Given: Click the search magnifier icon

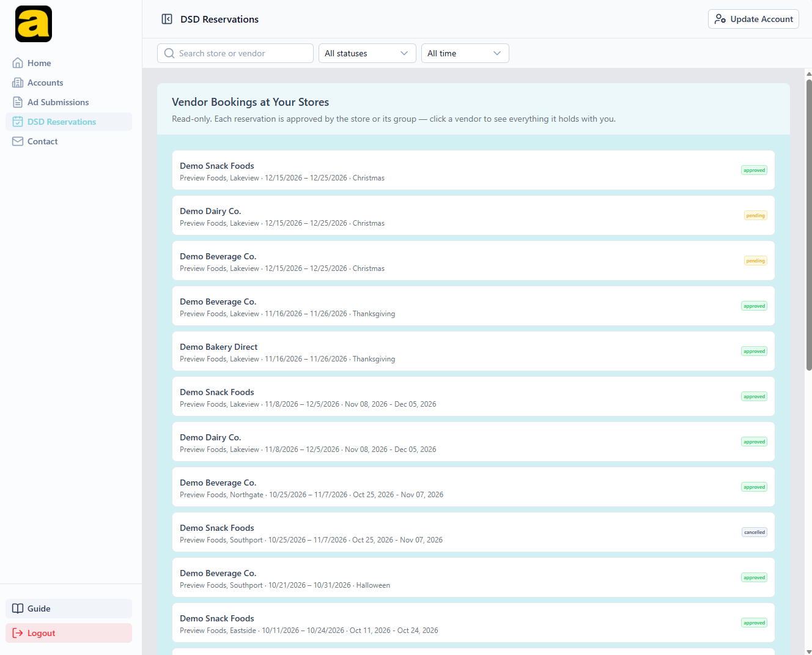Looking at the screenshot, I should coord(169,53).
